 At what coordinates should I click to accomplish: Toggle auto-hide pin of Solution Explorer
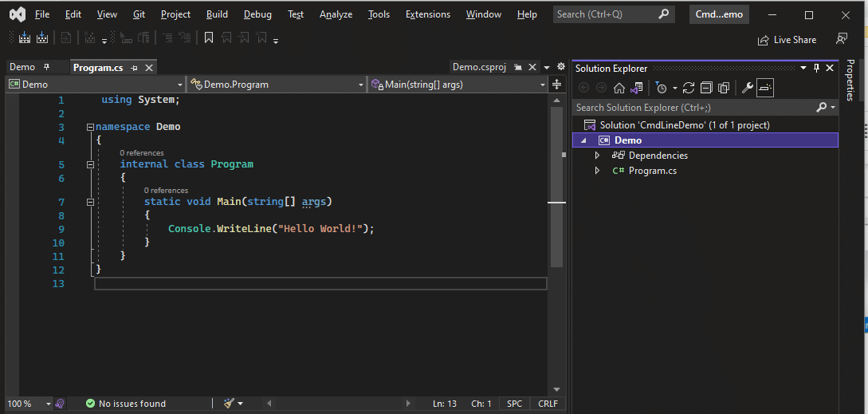[x=816, y=68]
